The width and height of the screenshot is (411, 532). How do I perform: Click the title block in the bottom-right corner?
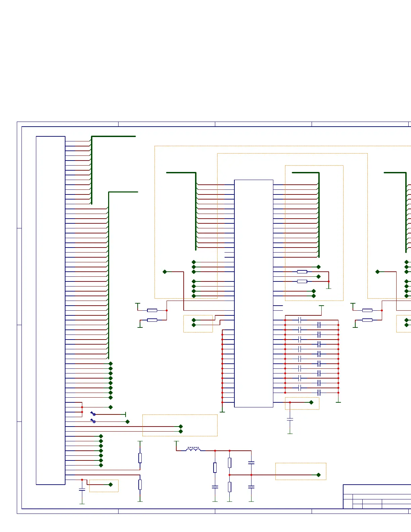[377, 497]
